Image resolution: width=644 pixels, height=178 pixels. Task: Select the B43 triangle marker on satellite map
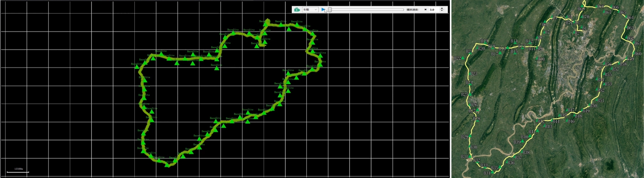point(544,125)
